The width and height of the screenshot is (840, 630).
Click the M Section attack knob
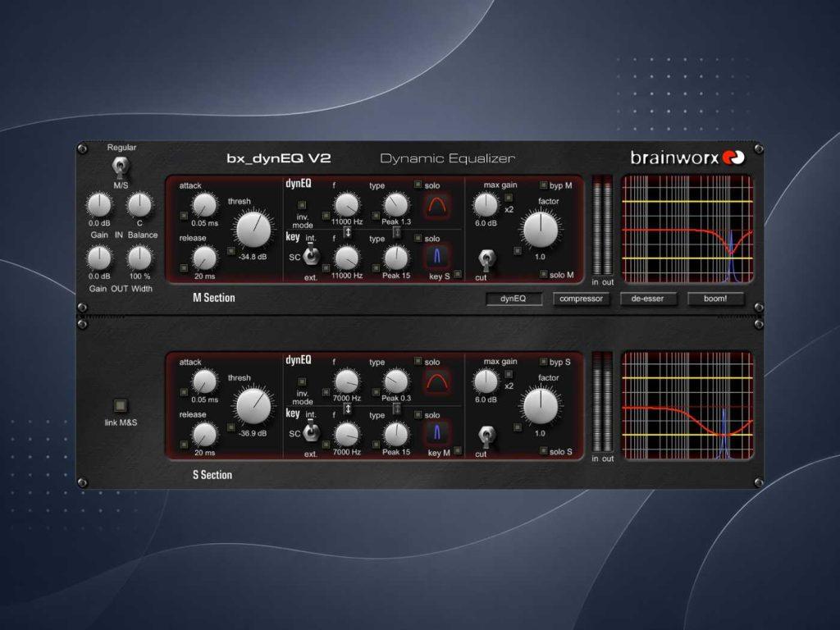(204, 205)
